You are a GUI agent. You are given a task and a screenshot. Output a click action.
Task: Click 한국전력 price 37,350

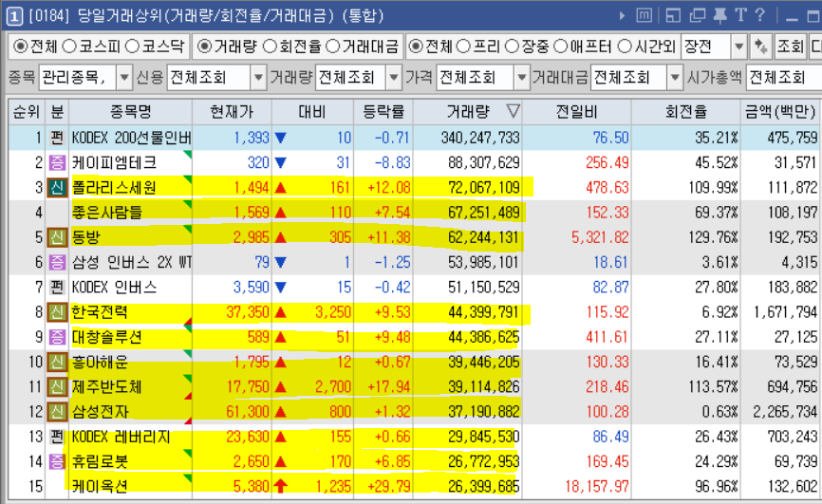pos(248,312)
